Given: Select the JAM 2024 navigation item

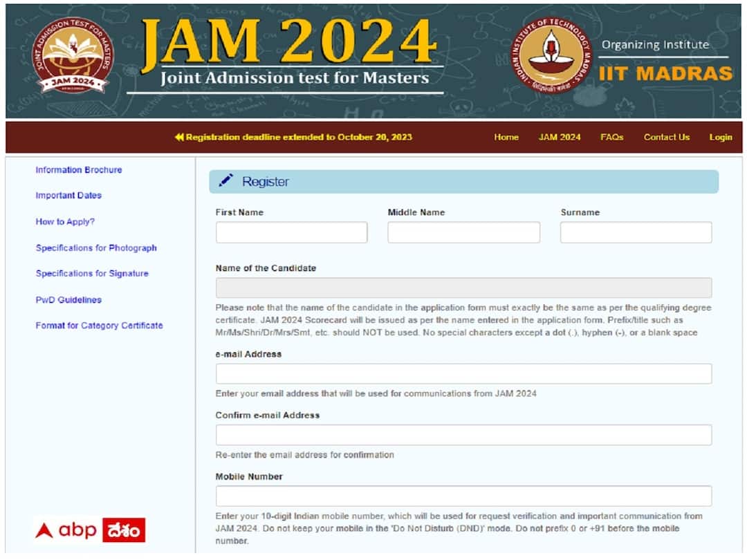Looking at the screenshot, I should coord(559,138).
